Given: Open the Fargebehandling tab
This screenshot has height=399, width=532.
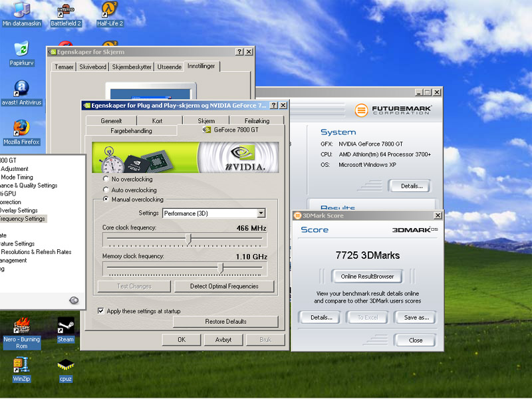Looking at the screenshot, I should tap(131, 130).
